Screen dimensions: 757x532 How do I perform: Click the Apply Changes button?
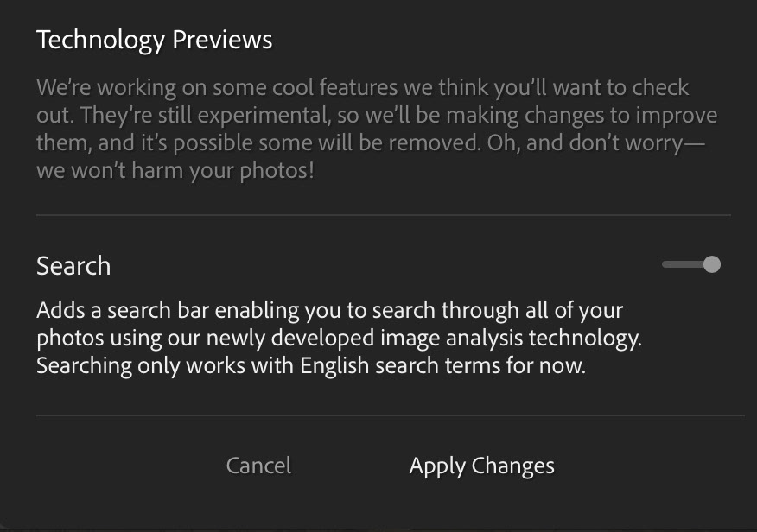coord(482,465)
